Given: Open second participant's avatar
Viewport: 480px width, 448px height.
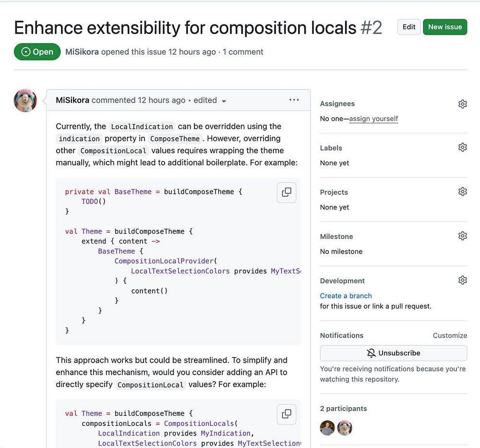Looking at the screenshot, I should (345, 427).
